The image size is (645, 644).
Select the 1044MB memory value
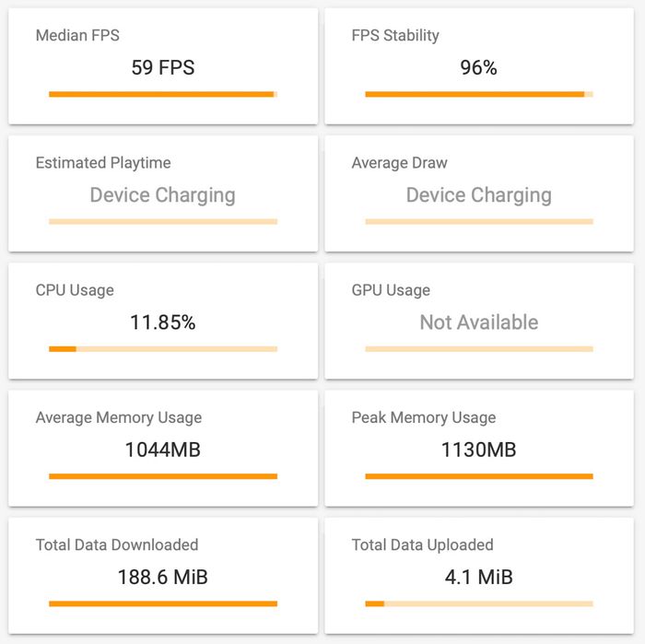pos(163,450)
